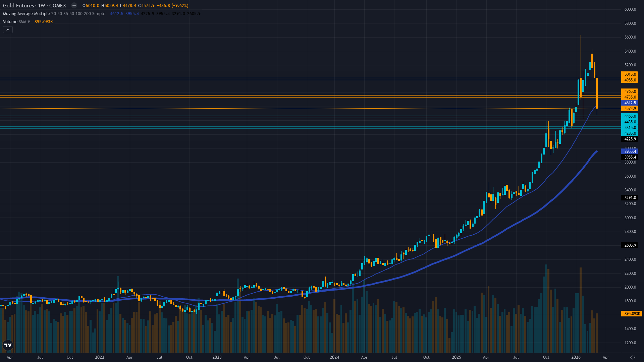Click the −9.62% change value in the legend
This screenshot has height=362, width=644.
point(180,5)
